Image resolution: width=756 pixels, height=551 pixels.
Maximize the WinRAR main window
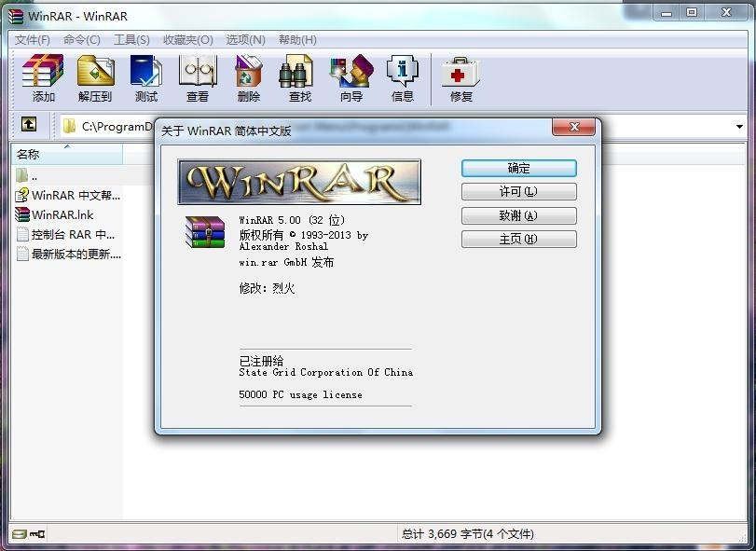(x=692, y=12)
